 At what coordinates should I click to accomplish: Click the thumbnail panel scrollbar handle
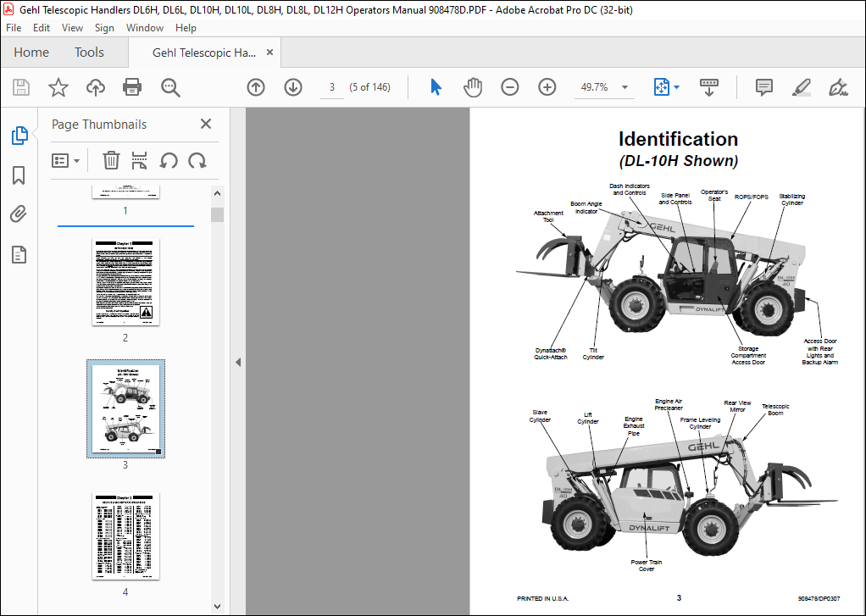(217, 214)
